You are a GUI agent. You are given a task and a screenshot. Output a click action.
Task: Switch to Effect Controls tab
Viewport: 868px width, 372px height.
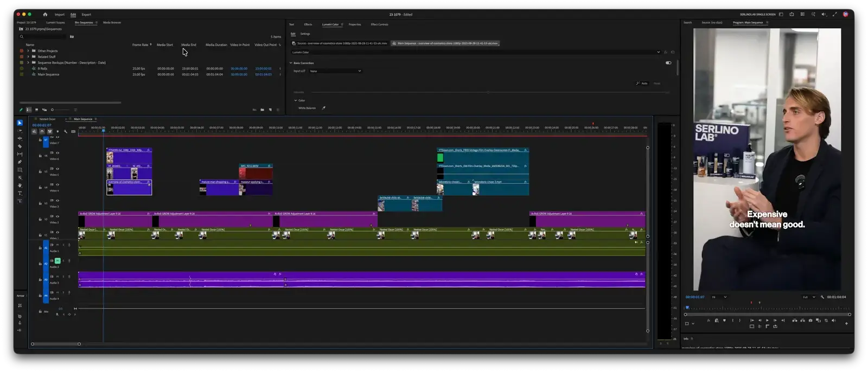coord(379,24)
